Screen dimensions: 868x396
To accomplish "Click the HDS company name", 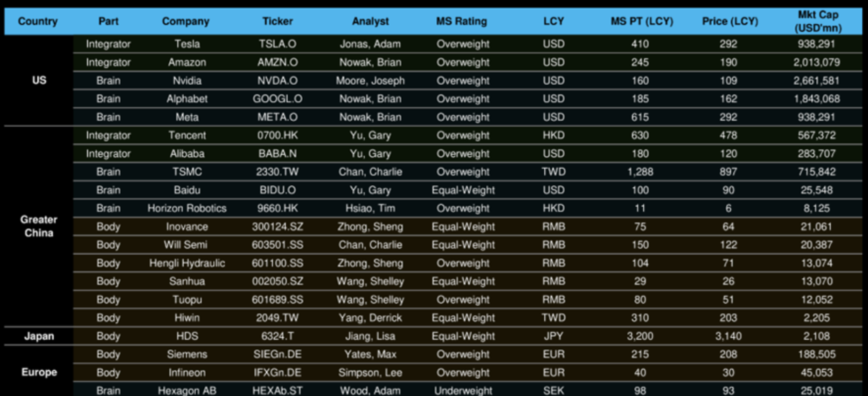I will tap(187, 336).
